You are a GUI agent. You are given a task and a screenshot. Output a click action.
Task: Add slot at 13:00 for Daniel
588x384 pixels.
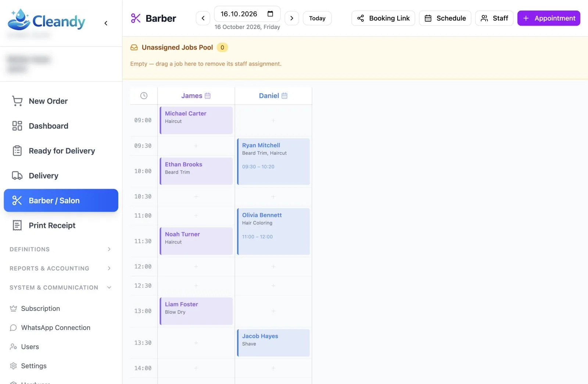click(x=273, y=311)
